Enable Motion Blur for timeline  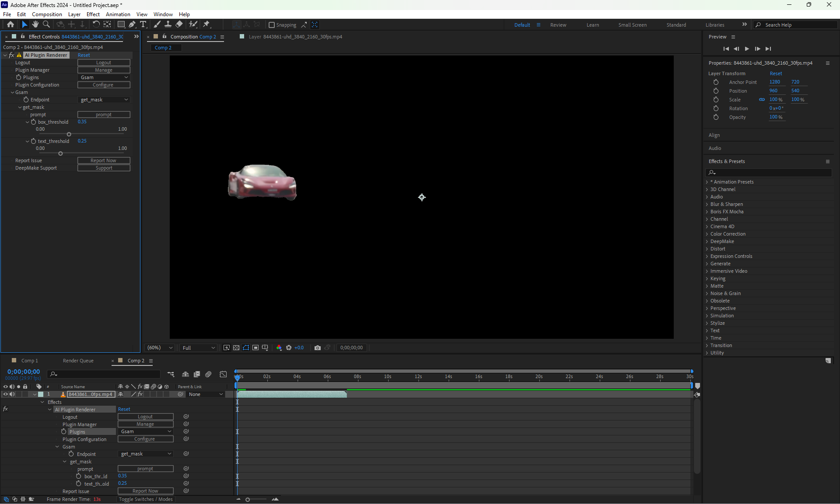tap(208, 374)
